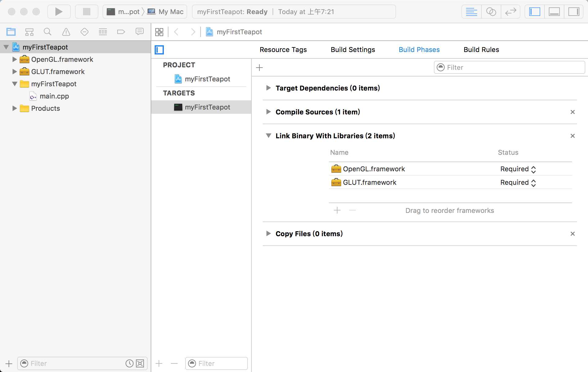Image resolution: width=588 pixels, height=372 pixels.
Task: Choose the My Mac run destination
Action: click(x=165, y=12)
